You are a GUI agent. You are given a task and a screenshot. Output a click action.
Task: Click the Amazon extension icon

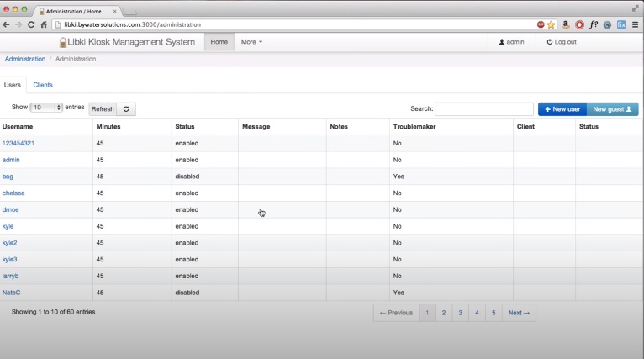[x=566, y=24]
